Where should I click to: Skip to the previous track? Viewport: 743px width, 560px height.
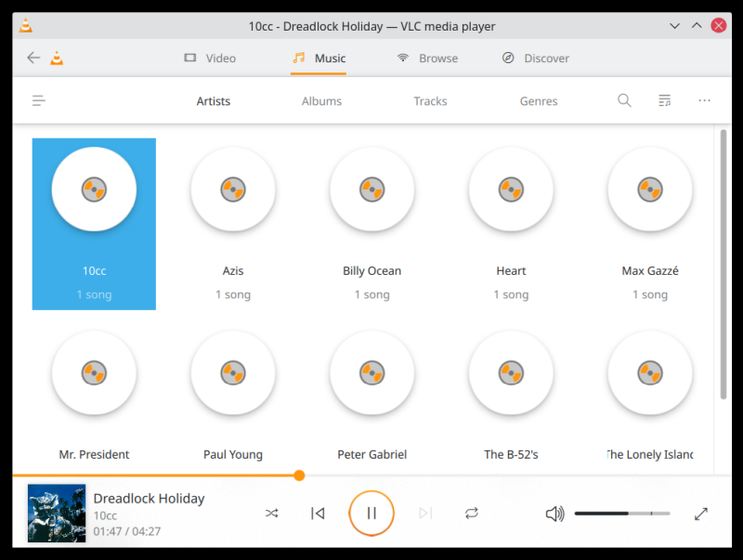click(318, 513)
